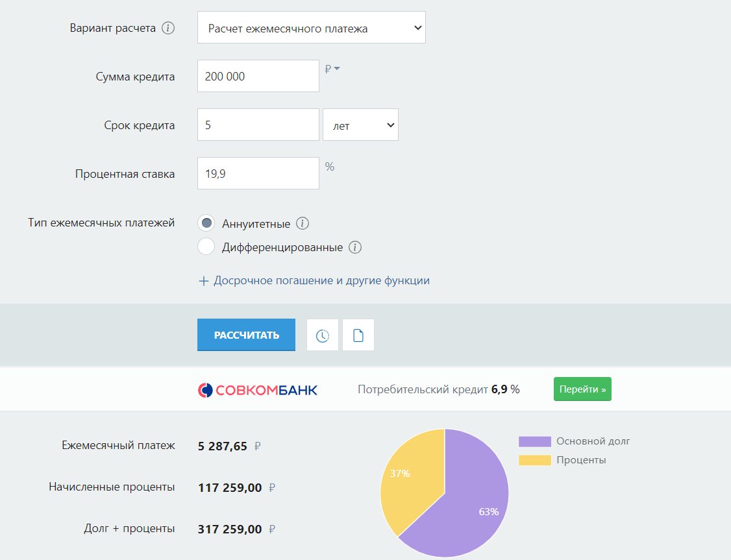Click the Ежемесячный платеж label
Viewport: 731px width, 560px height.
pyautogui.click(x=118, y=445)
